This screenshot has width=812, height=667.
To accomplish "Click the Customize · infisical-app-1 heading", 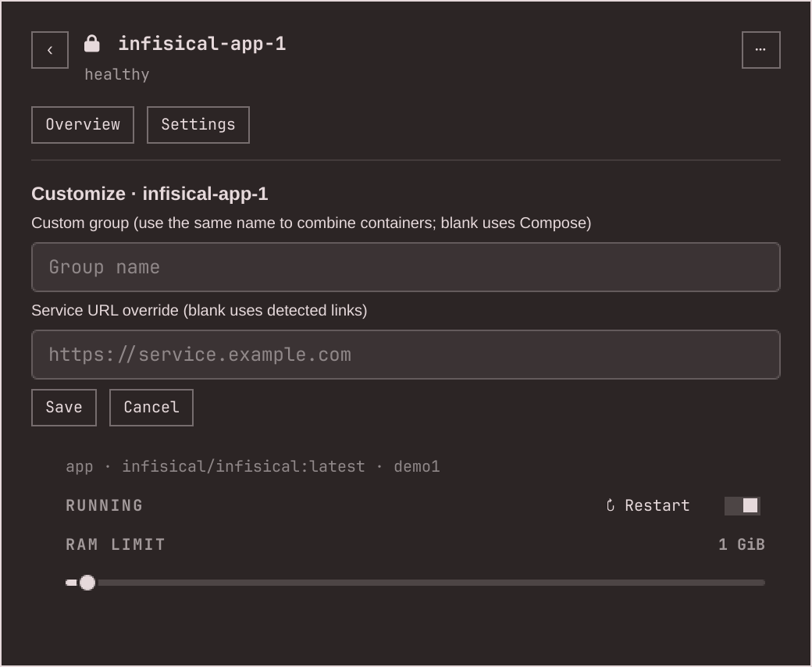I will 150,194.
